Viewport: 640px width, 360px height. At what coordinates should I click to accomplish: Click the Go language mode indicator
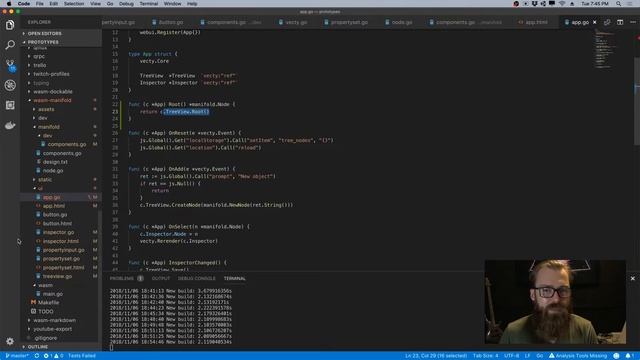(540, 356)
